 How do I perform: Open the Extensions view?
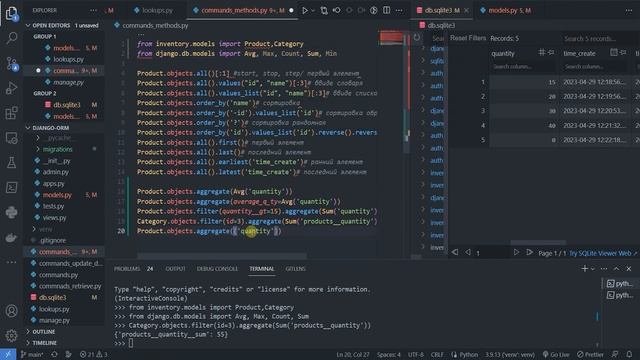point(11,113)
